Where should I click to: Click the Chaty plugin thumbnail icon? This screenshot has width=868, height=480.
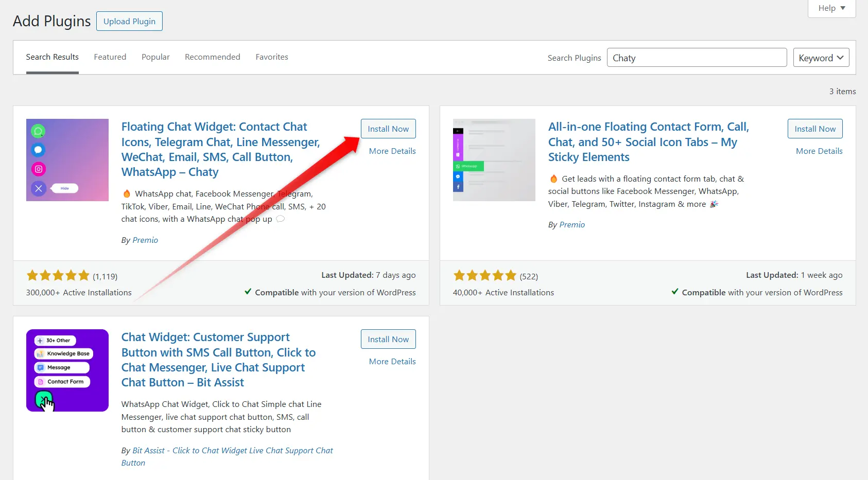click(x=67, y=160)
